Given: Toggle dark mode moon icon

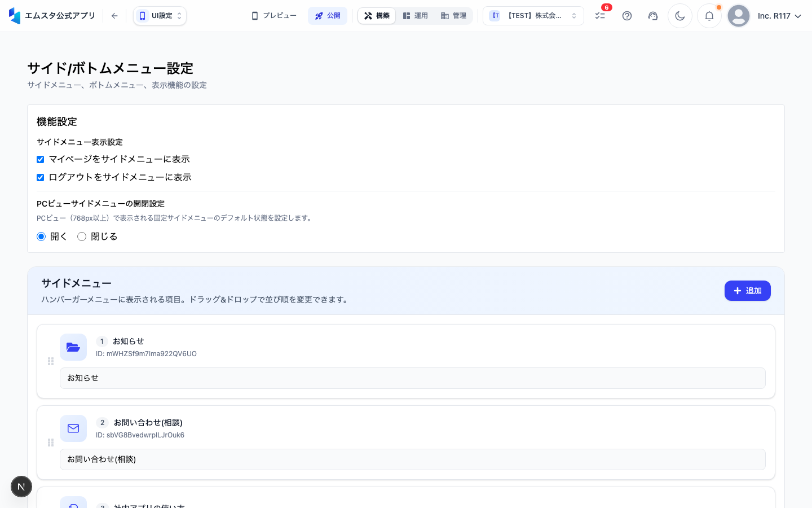Looking at the screenshot, I should (x=680, y=16).
